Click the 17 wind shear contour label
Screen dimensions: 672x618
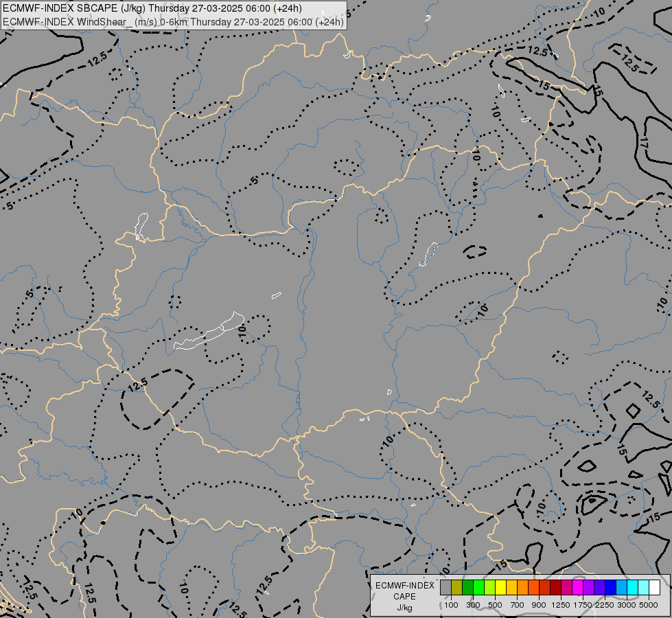tap(643, 143)
